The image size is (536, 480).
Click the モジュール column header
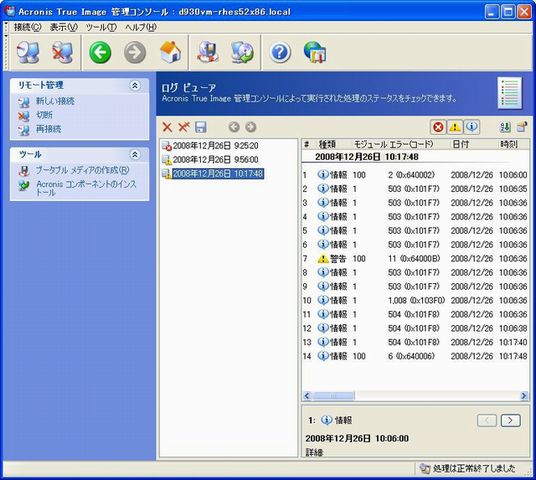tap(370, 144)
